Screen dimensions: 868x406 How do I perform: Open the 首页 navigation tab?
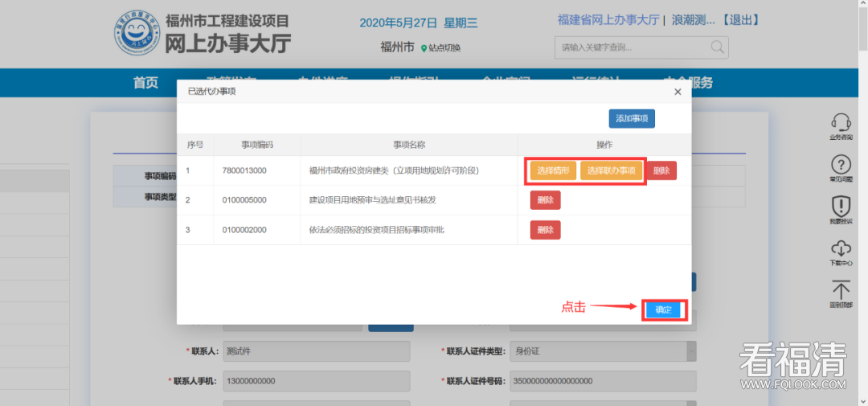(x=145, y=83)
